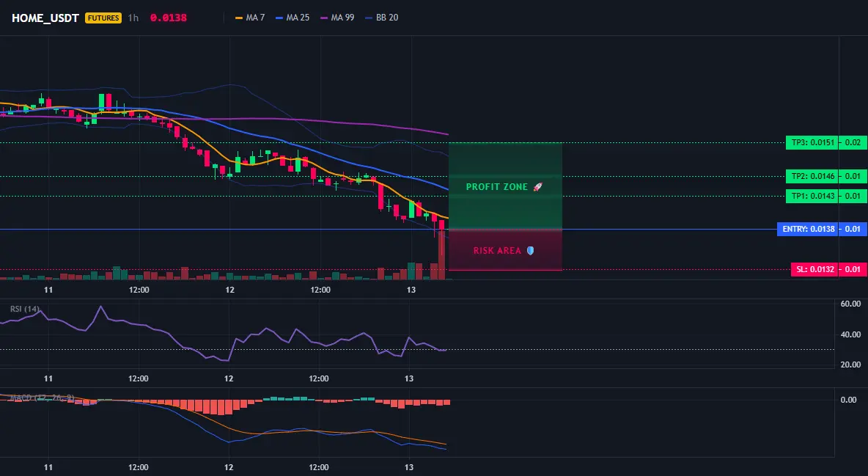This screenshot has height=476, width=868.
Task: Click the SL: 0.0132 stop loss label
Action: coord(814,269)
